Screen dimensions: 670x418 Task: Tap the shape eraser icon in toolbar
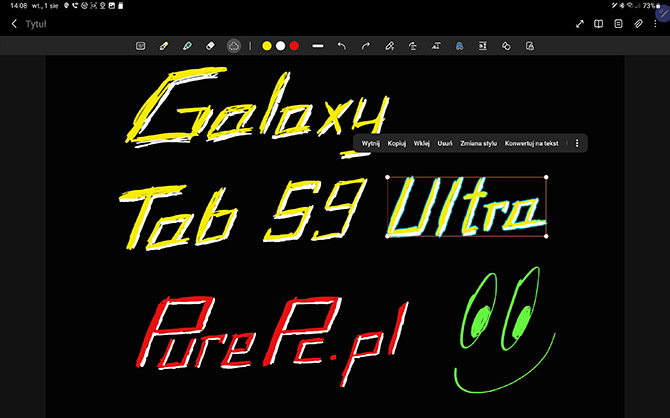[506, 46]
